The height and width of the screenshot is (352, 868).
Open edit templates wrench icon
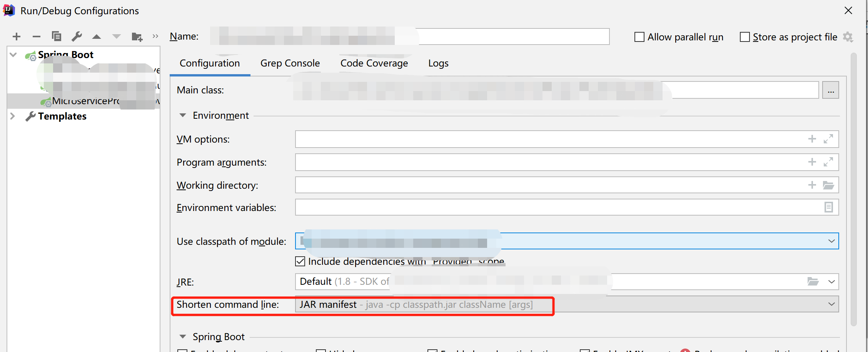[x=77, y=36]
